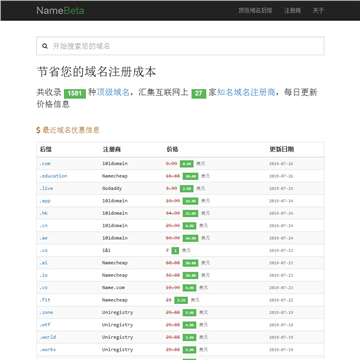Click Godaddy in the .live row

112,188
